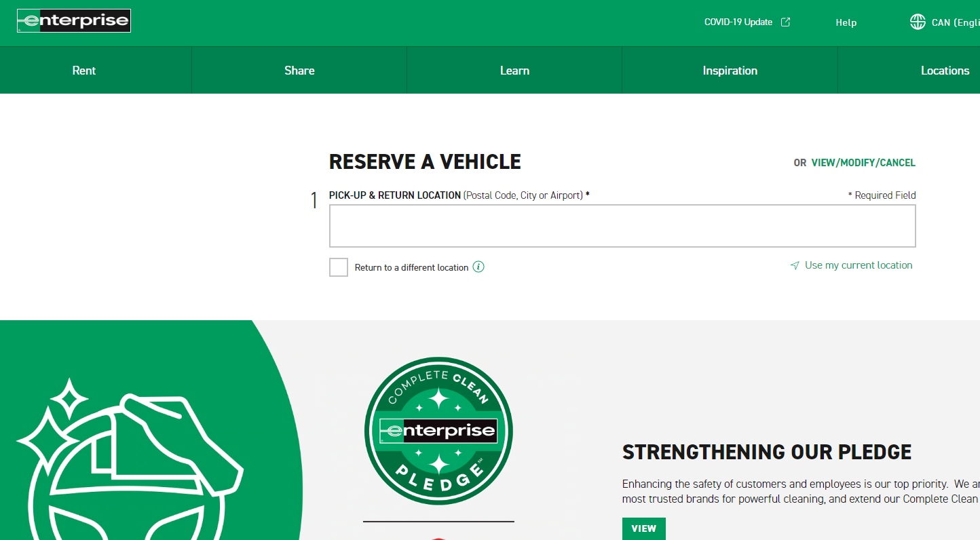This screenshot has height=540, width=980.
Task: Click the green VIEW button
Action: click(644, 528)
